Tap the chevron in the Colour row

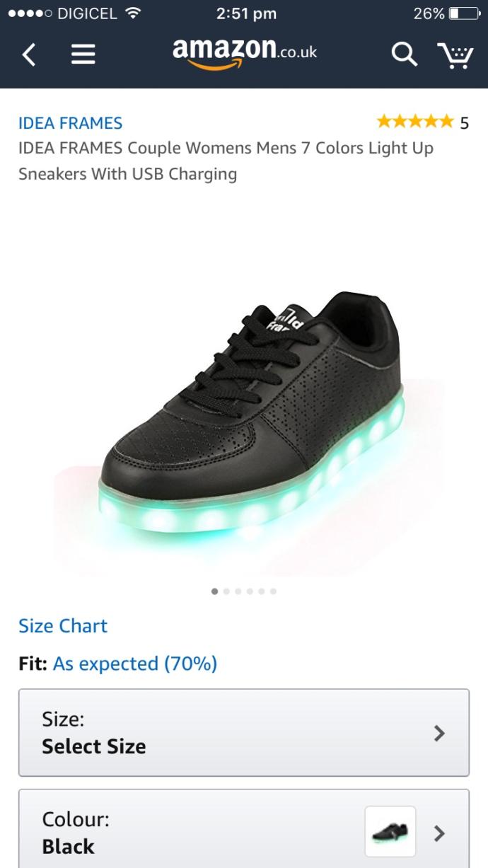tap(439, 833)
